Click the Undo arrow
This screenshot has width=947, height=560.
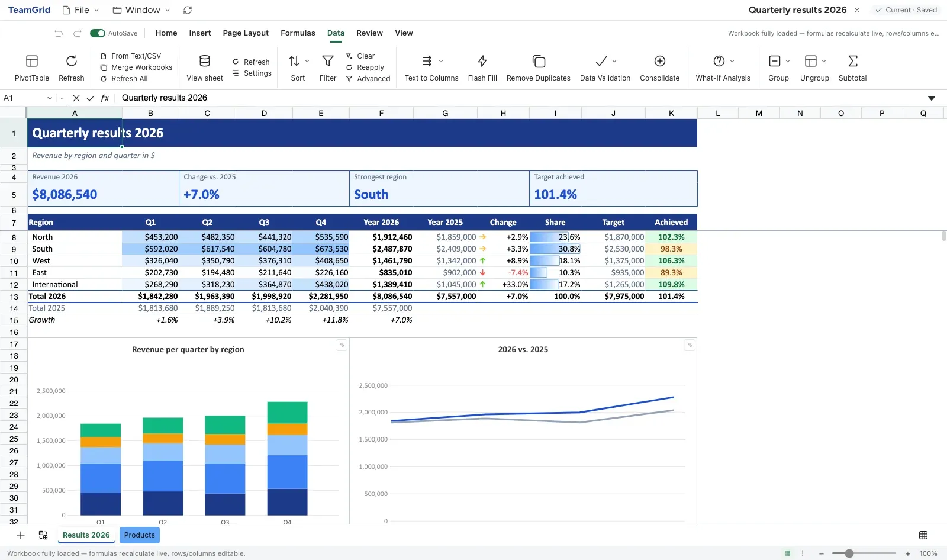tap(59, 33)
